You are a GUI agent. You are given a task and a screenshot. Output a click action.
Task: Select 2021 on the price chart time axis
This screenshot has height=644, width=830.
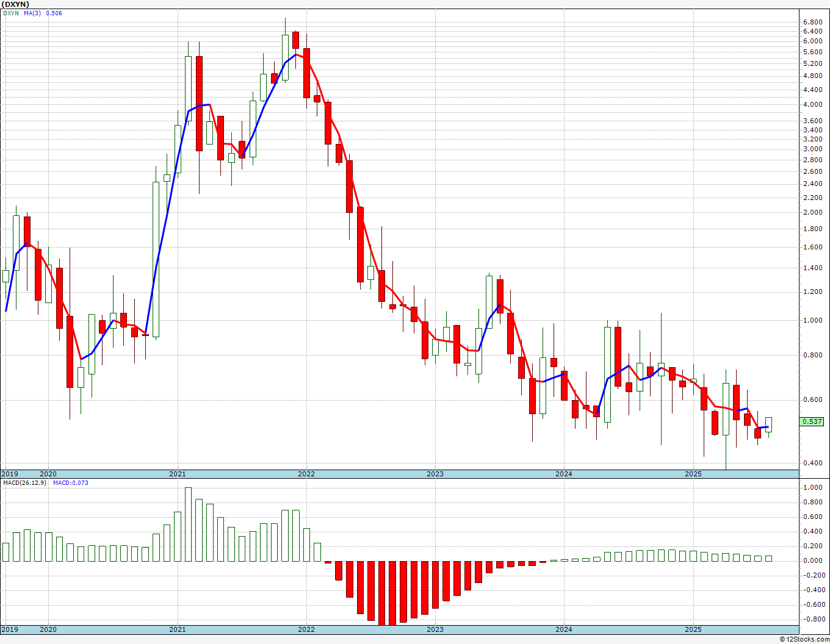177,474
